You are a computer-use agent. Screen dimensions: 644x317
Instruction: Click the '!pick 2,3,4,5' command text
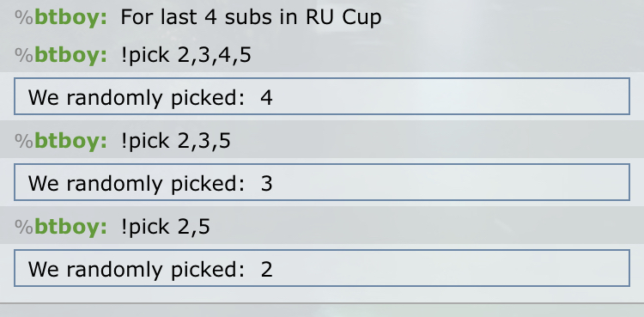[x=186, y=56]
